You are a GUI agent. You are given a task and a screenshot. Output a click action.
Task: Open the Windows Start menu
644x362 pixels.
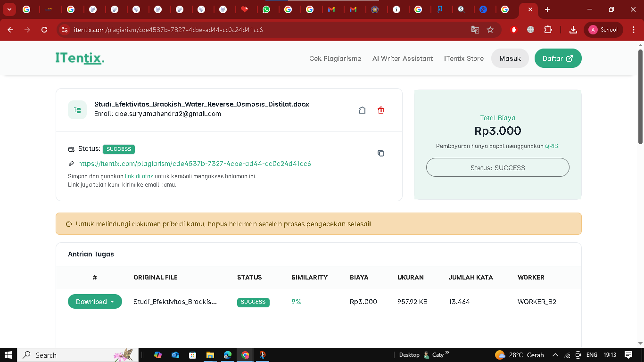[8, 355]
